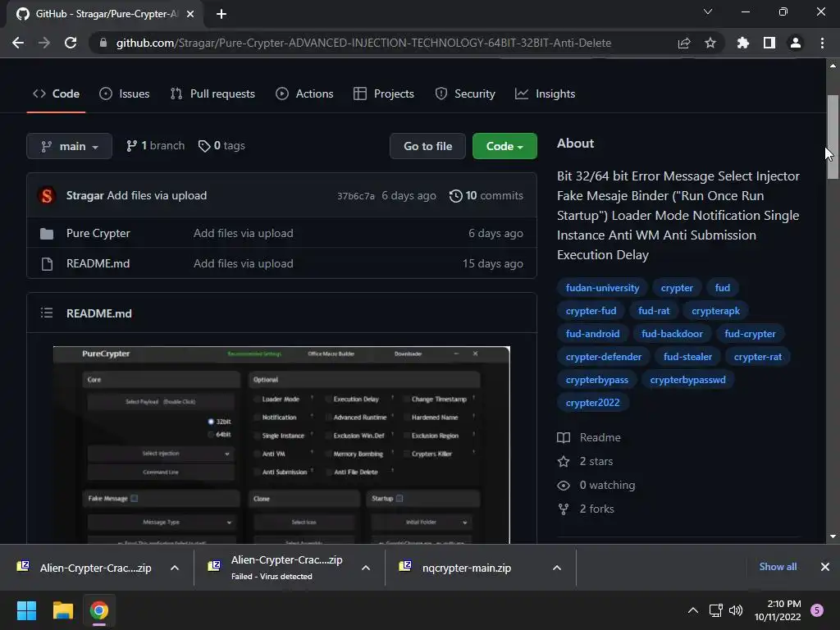
Task: Open the crypter-rat topic tag
Action: pos(757,357)
